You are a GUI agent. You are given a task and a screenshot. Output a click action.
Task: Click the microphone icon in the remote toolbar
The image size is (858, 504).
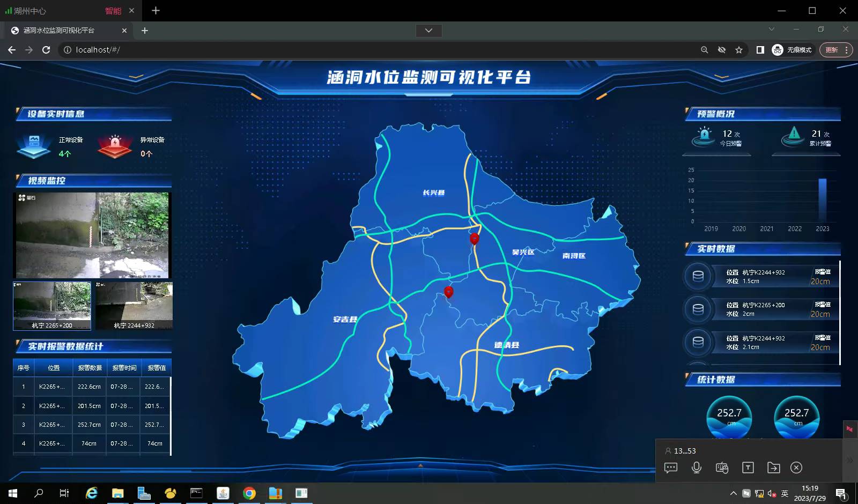pos(696,468)
